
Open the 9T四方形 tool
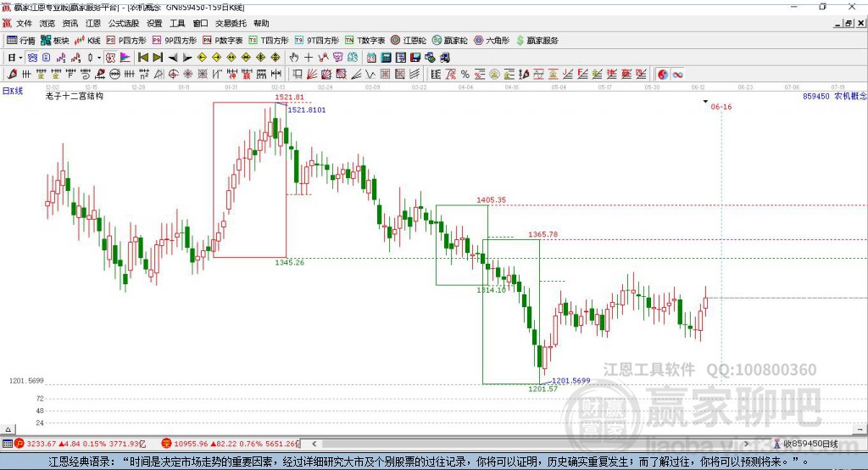tap(317, 41)
